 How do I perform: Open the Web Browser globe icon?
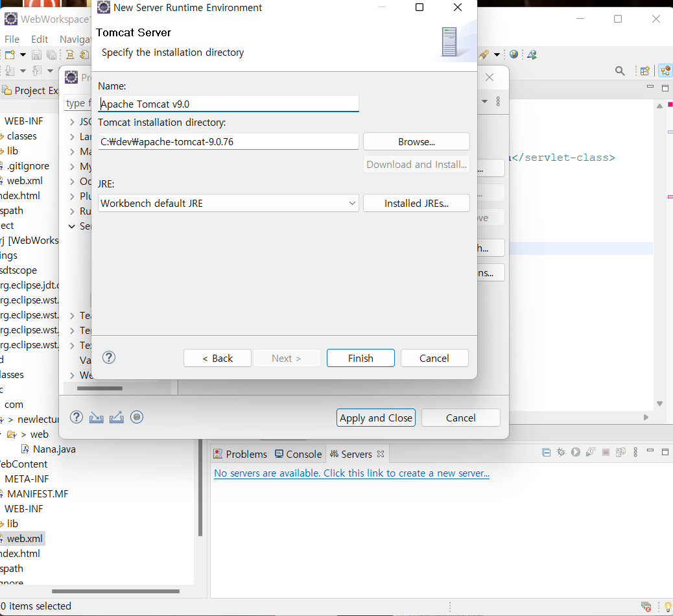(514, 54)
